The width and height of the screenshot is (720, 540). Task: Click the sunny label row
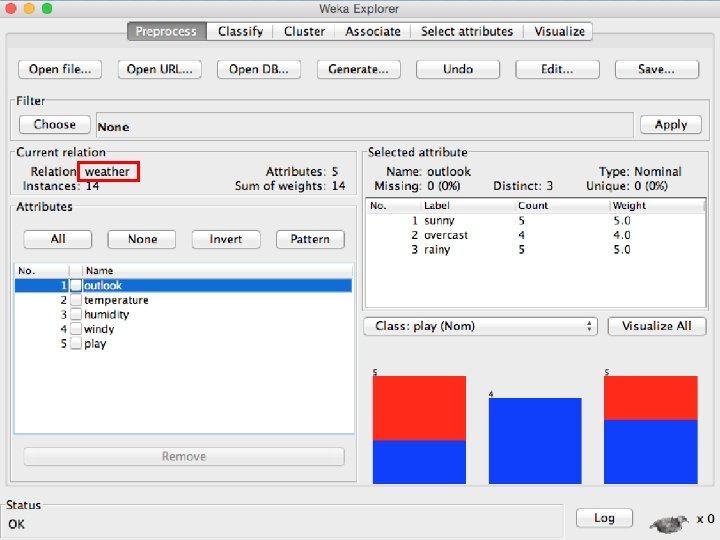click(x=535, y=220)
